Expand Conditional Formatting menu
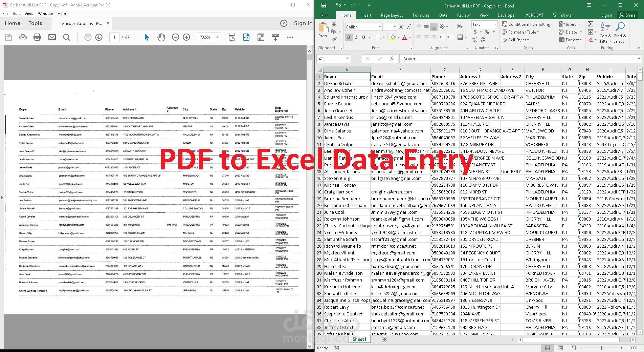The image size is (644, 352). 527,24
